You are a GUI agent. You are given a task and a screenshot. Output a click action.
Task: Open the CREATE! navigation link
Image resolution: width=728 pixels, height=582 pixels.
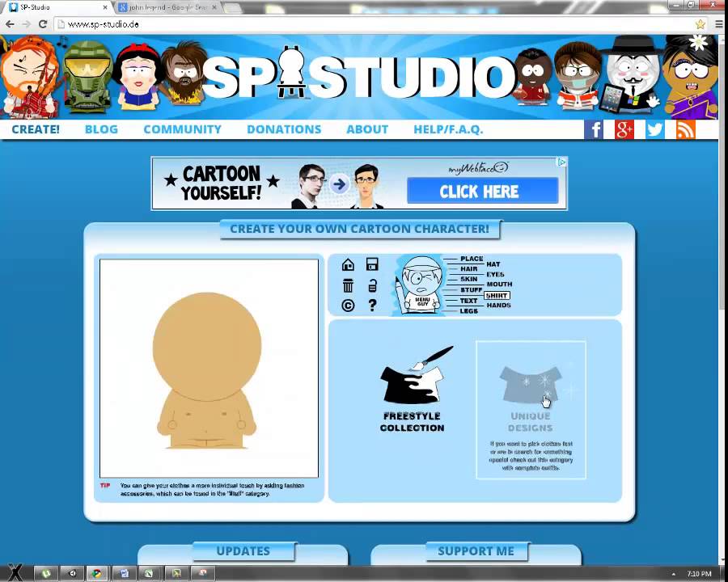(36, 129)
